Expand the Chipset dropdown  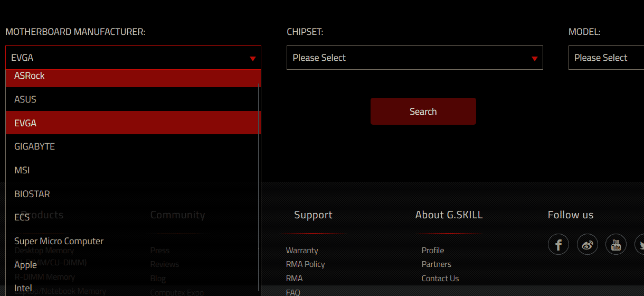click(415, 58)
